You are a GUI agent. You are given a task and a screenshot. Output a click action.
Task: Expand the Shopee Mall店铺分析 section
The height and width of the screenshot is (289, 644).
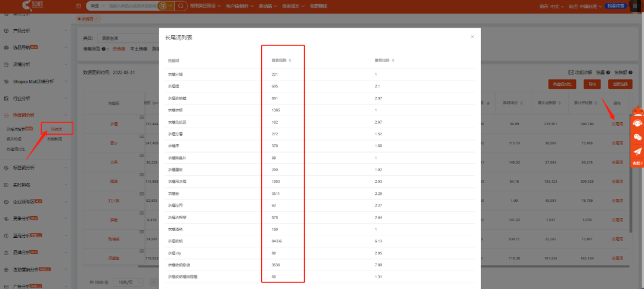[66, 81]
